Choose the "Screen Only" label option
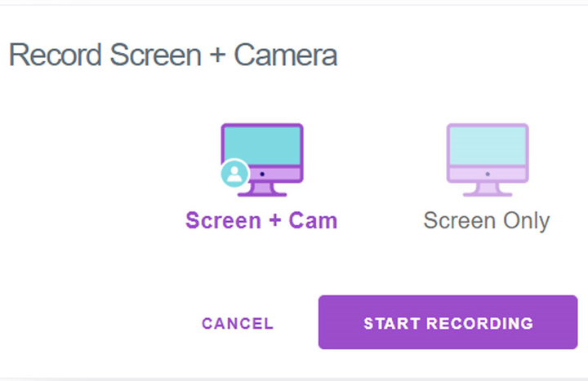Image resolution: width=588 pixels, height=381 pixels. (487, 220)
